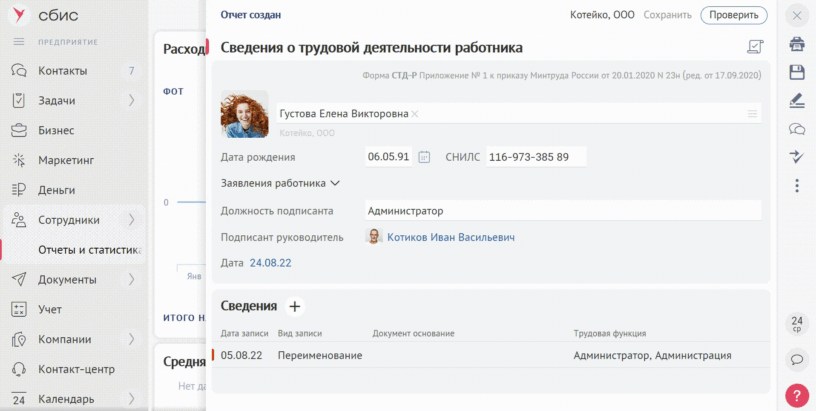Click the СНИЛС number input field
816x411 pixels.
tap(535, 157)
